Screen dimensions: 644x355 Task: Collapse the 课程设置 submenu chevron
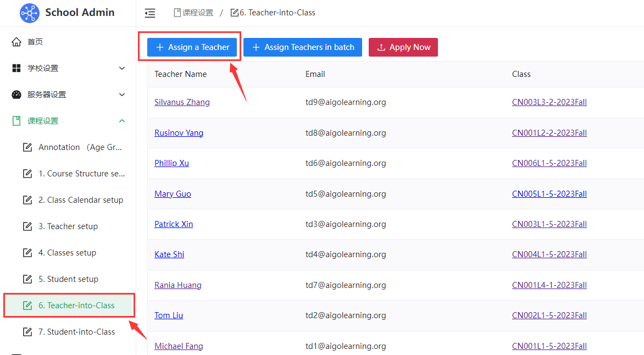pyautogui.click(x=122, y=121)
